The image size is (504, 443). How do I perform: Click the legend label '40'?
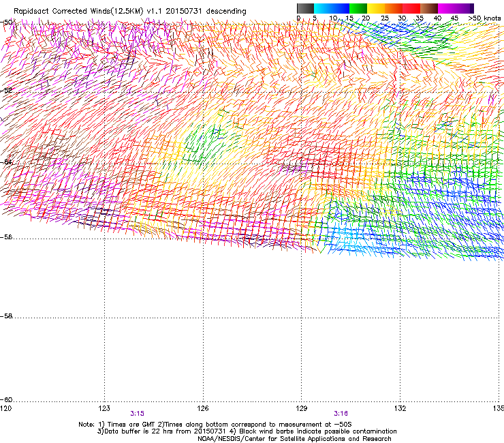437,18
